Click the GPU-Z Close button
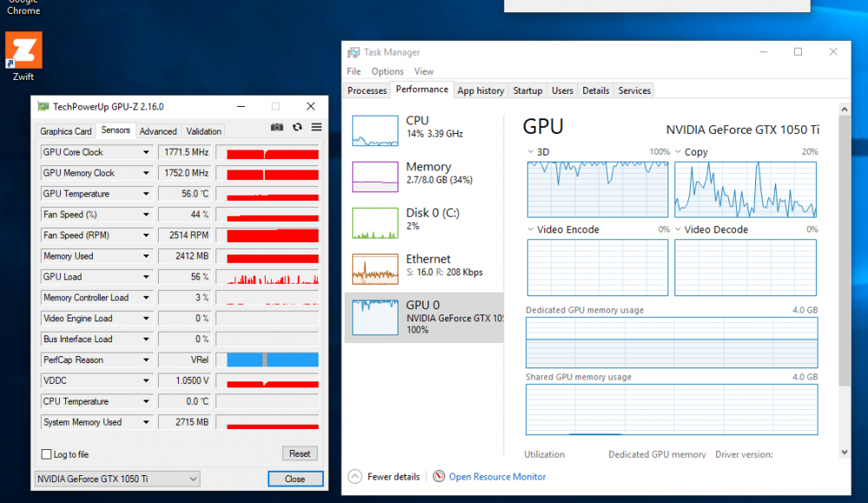Screen dimensions: 868x503 (x=295, y=479)
